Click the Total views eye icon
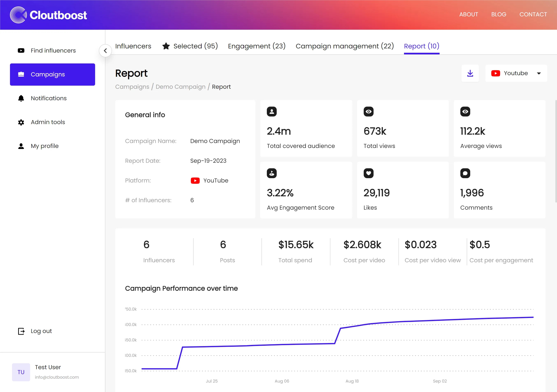Screen dimensions: 557x392 369,112
